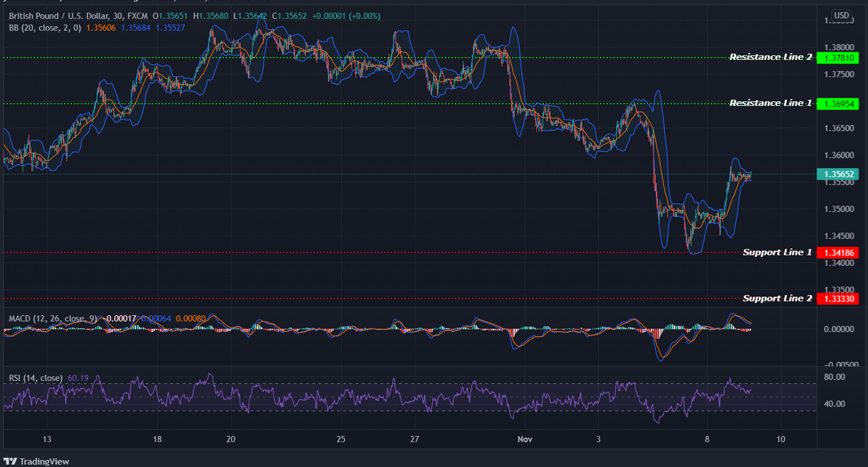Click the BB upper value 1.35684
This screenshot has width=868, height=467.
point(135,28)
